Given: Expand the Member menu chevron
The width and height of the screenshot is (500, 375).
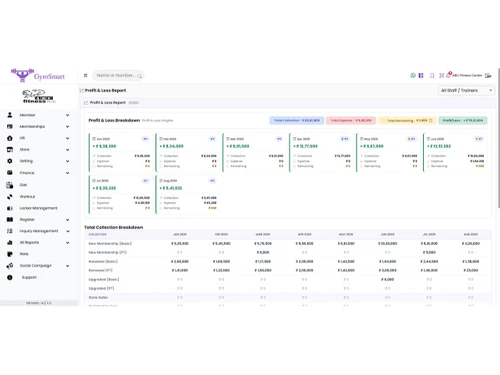Looking at the screenshot, I should pos(67,115).
